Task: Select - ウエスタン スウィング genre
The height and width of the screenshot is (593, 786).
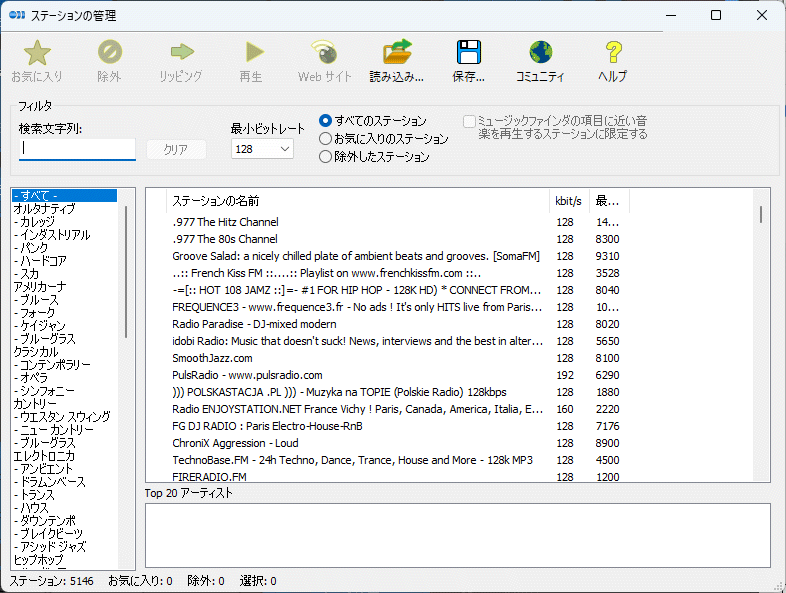Action: click(x=65, y=417)
